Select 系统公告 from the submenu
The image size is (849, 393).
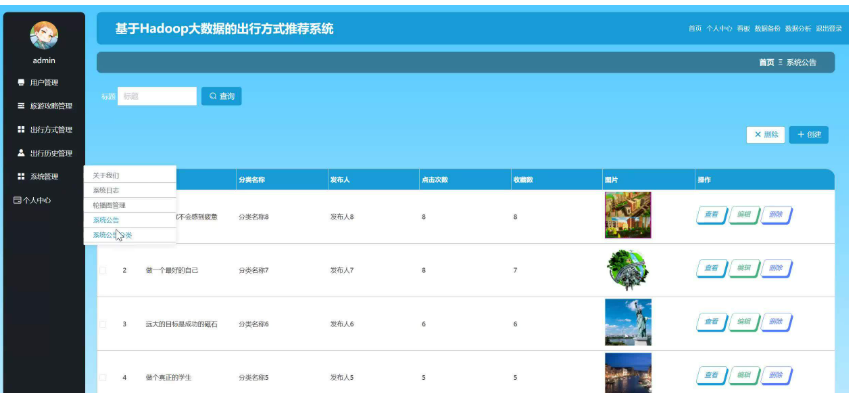(x=130, y=220)
